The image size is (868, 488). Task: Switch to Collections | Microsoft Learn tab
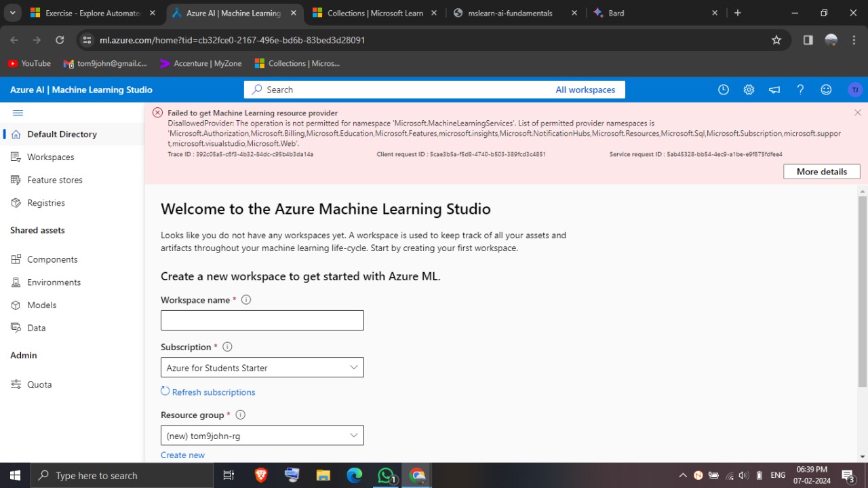374,13
